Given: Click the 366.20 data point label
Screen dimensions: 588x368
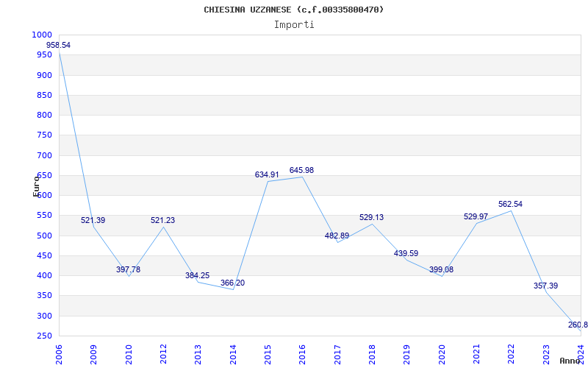Looking at the screenshot, I should [232, 283].
